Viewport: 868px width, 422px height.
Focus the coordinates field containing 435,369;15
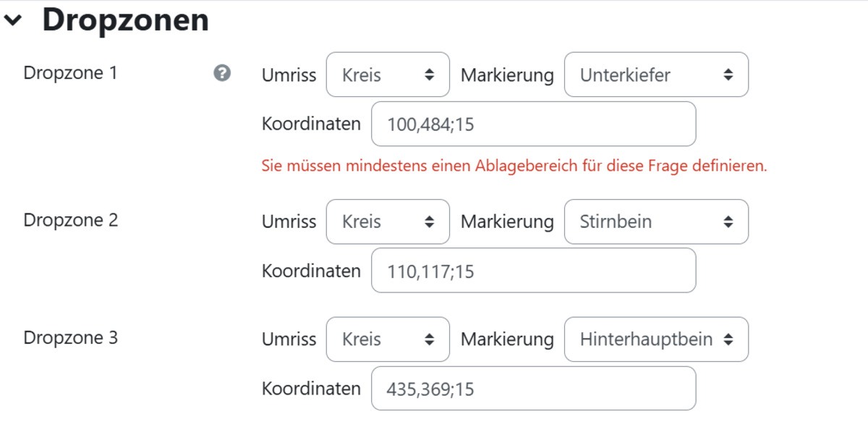pyautogui.click(x=533, y=389)
